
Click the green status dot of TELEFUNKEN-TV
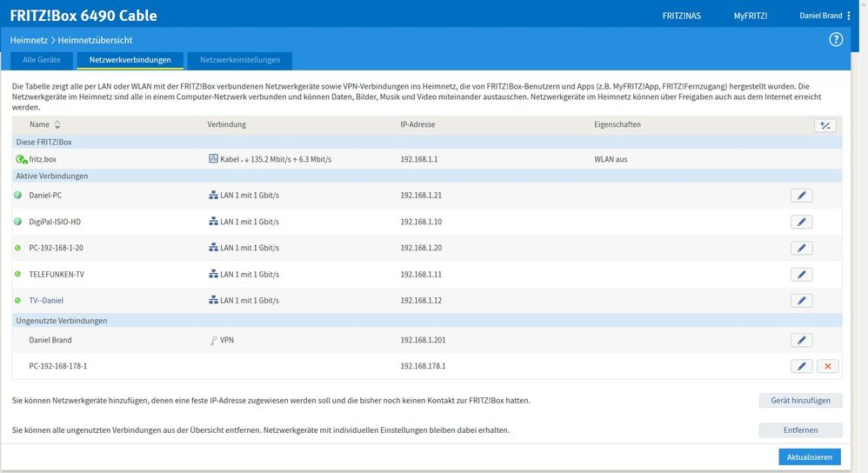click(17, 275)
